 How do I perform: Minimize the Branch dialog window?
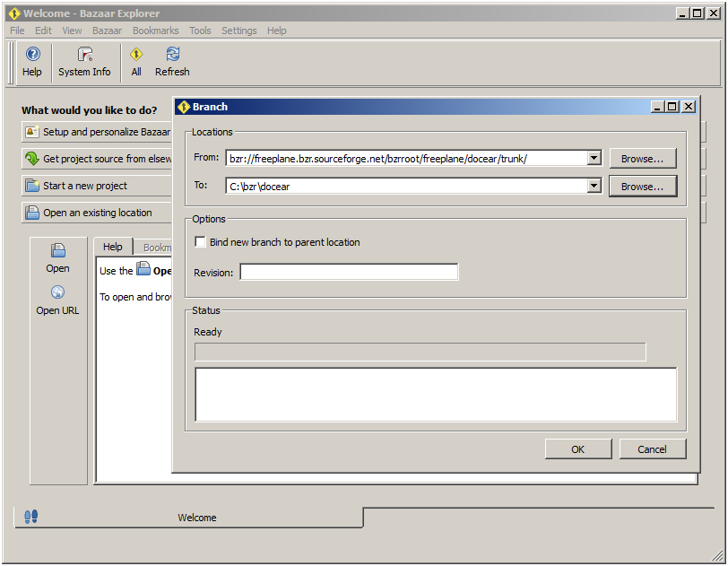tap(657, 107)
